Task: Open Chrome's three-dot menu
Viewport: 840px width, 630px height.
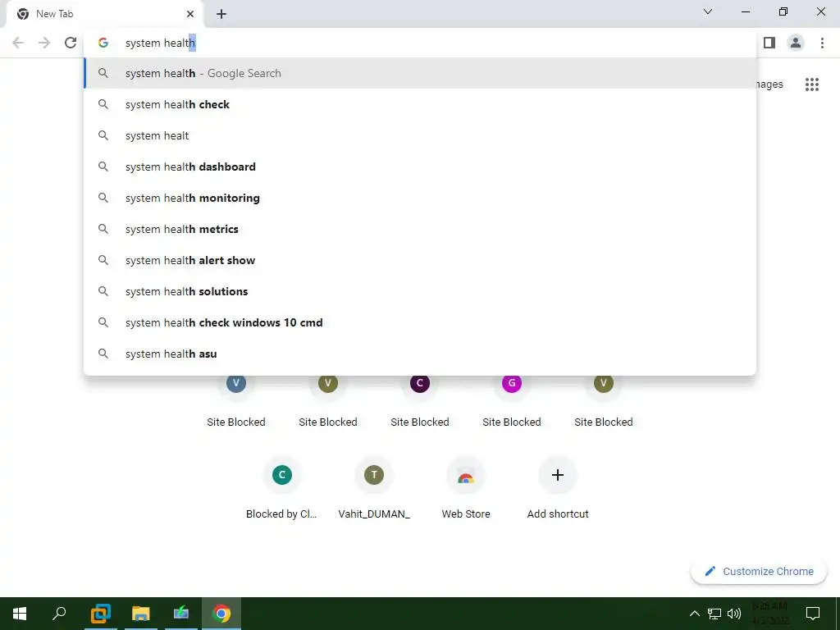Action: click(822, 43)
